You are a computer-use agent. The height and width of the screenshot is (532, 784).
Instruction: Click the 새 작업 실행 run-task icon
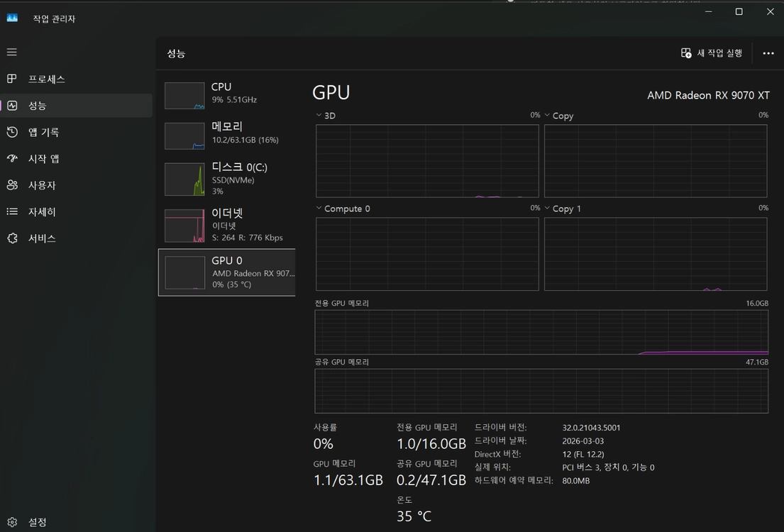pos(686,53)
